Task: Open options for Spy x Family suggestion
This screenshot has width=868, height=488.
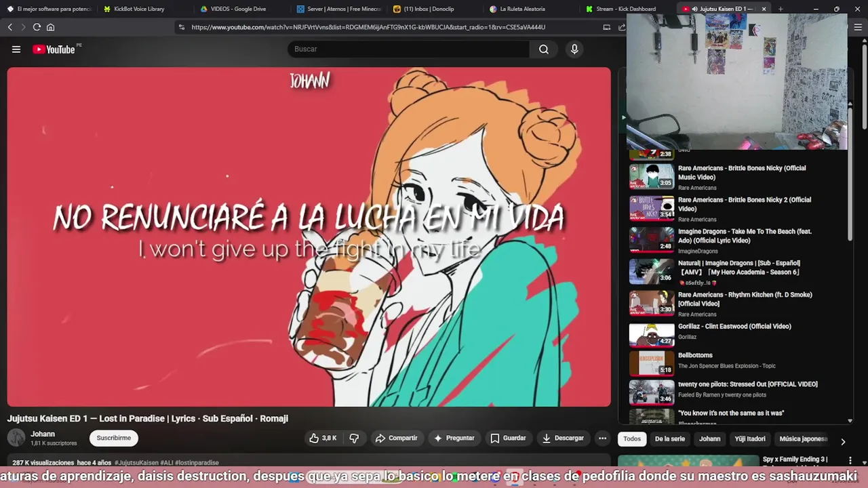Action: pos(850,460)
